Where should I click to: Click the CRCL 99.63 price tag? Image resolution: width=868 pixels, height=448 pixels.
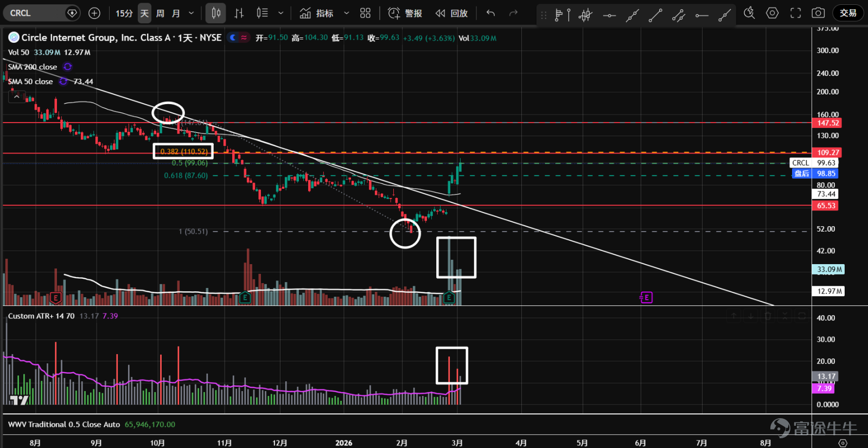click(x=814, y=163)
